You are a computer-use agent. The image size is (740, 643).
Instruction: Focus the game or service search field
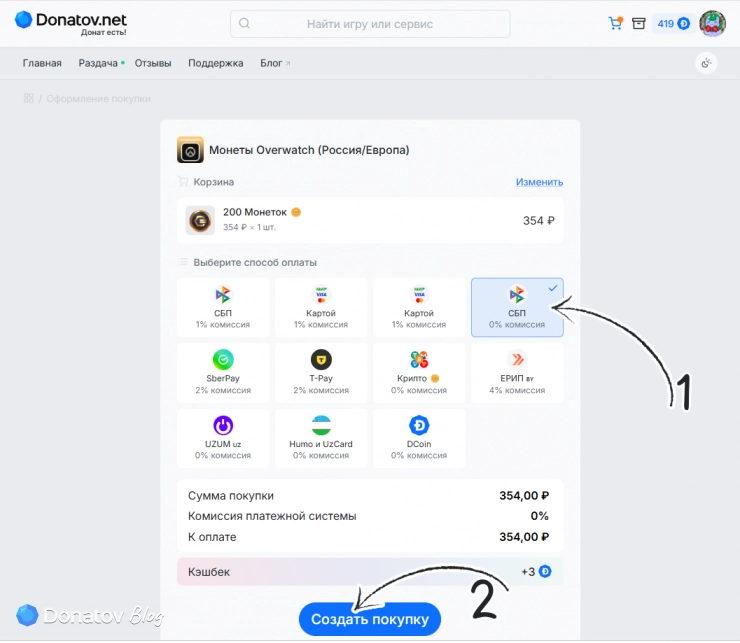pos(370,24)
